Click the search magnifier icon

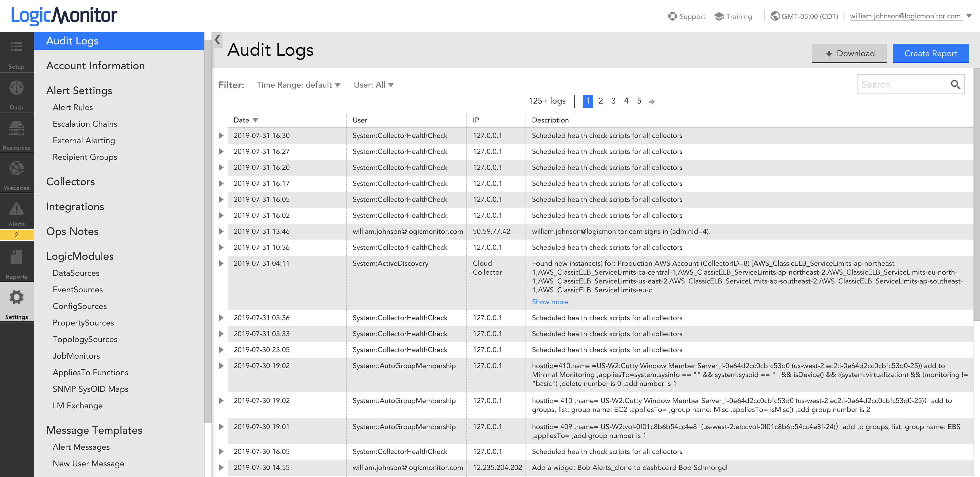[955, 84]
